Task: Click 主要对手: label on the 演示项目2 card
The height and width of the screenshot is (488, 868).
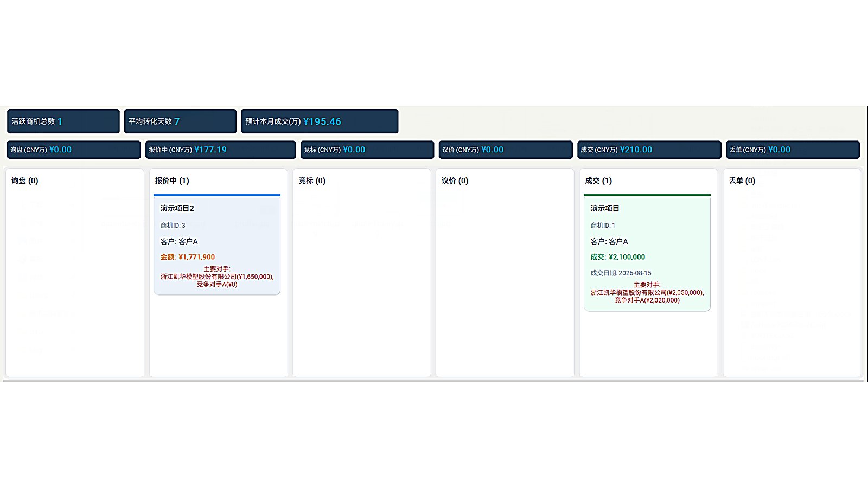Action: [x=217, y=269]
